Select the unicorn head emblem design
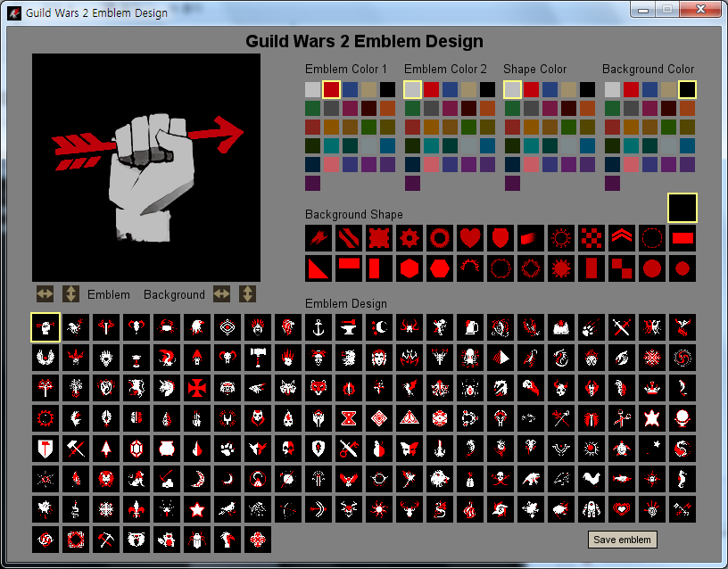This screenshot has width=728, height=569. click(167, 388)
